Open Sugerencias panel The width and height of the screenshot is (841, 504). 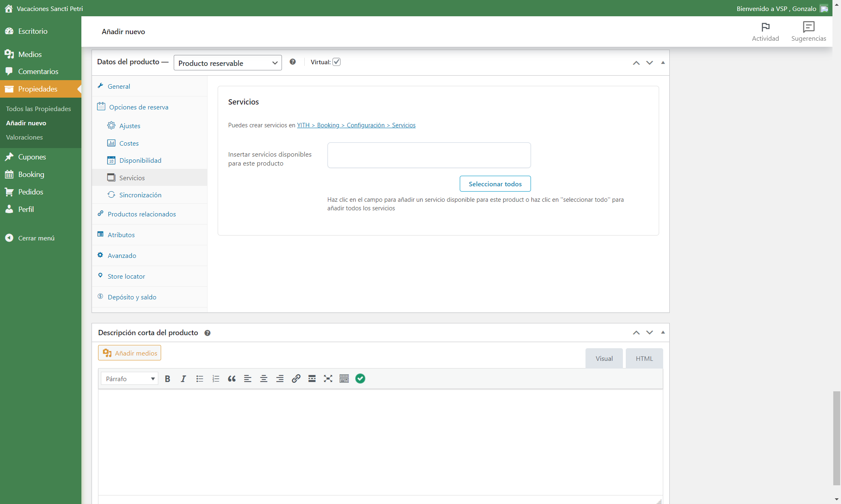coord(808,32)
